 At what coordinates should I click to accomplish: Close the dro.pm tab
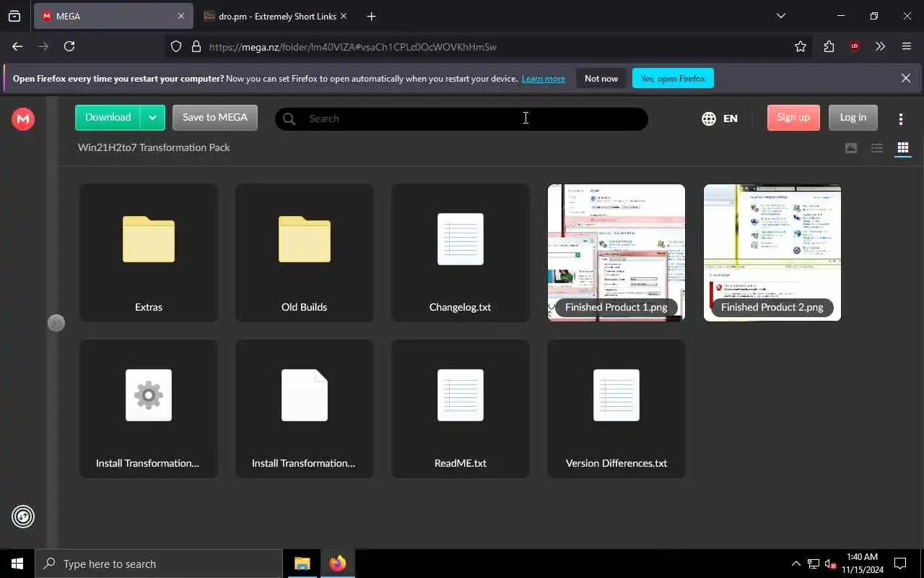[344, 16]
